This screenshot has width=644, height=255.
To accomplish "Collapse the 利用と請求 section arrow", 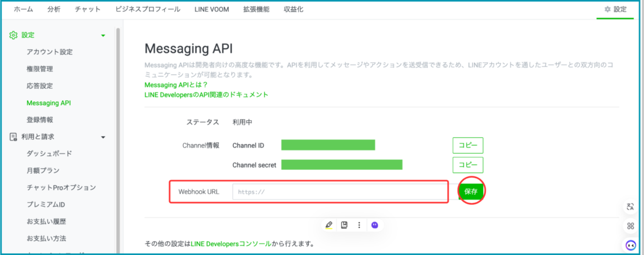I will (x=103, y=137).
